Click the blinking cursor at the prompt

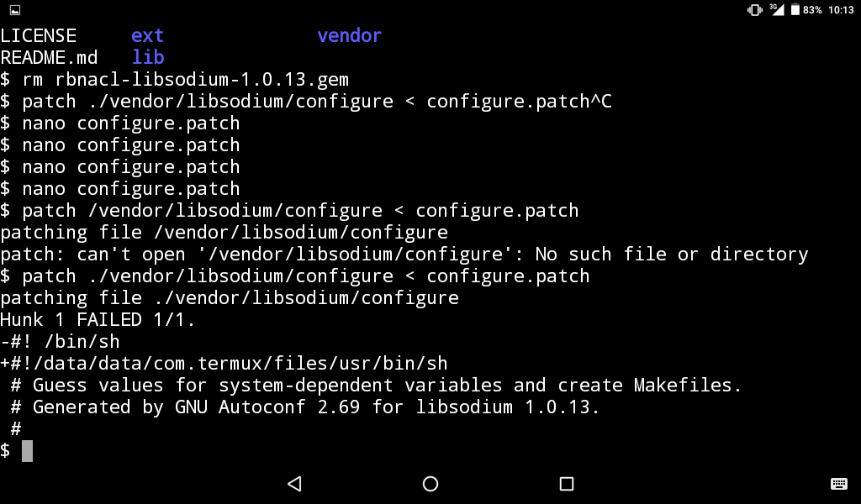pos(27,451)
